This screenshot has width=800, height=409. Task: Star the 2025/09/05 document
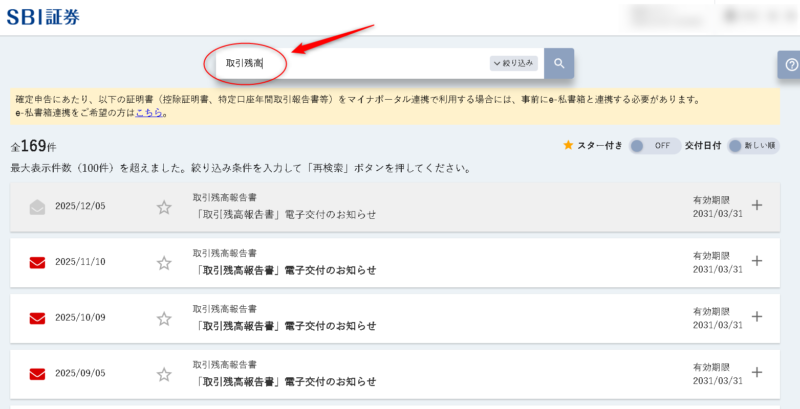[x=164, y=374]
